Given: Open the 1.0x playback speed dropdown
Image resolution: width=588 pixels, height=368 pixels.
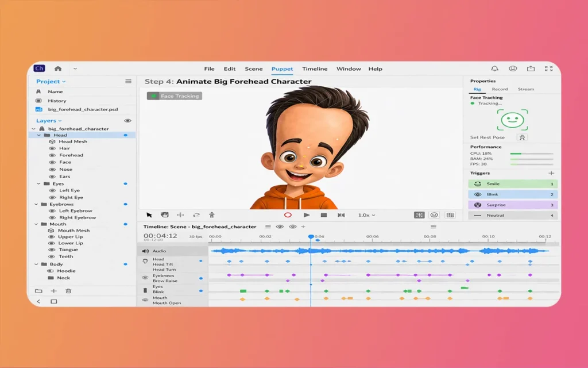Looking at the screenshot, I should 366,215.
